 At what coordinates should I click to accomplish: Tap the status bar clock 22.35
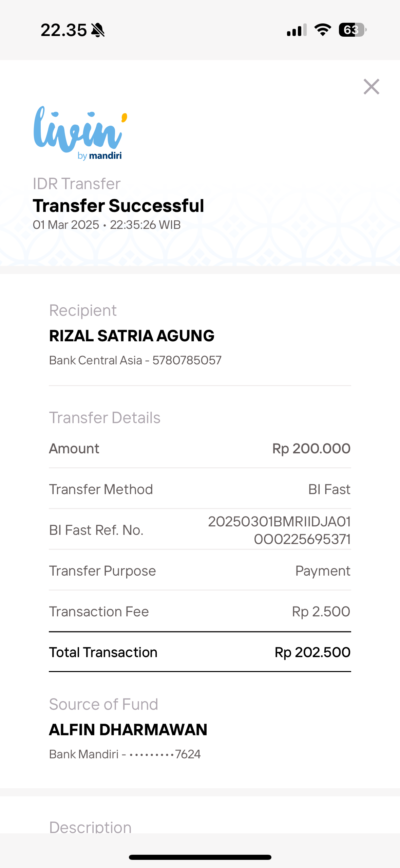(64, 30)
